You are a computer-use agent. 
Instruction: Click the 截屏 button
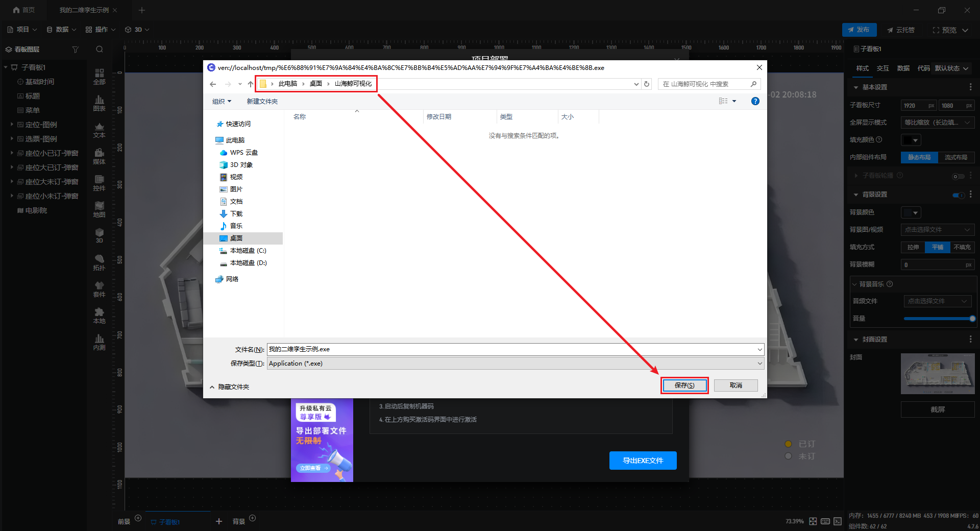pyautogui.click(x=938, y=409)
